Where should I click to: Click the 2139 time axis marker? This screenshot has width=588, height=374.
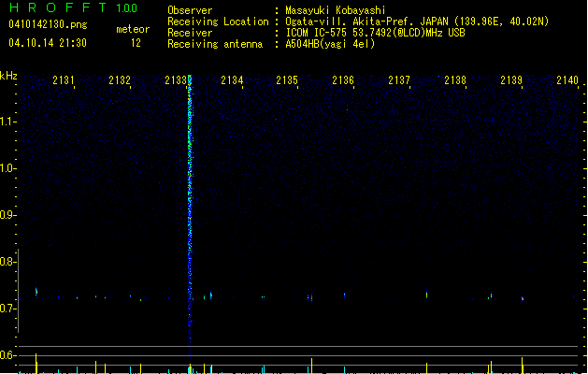pos(511,80)
